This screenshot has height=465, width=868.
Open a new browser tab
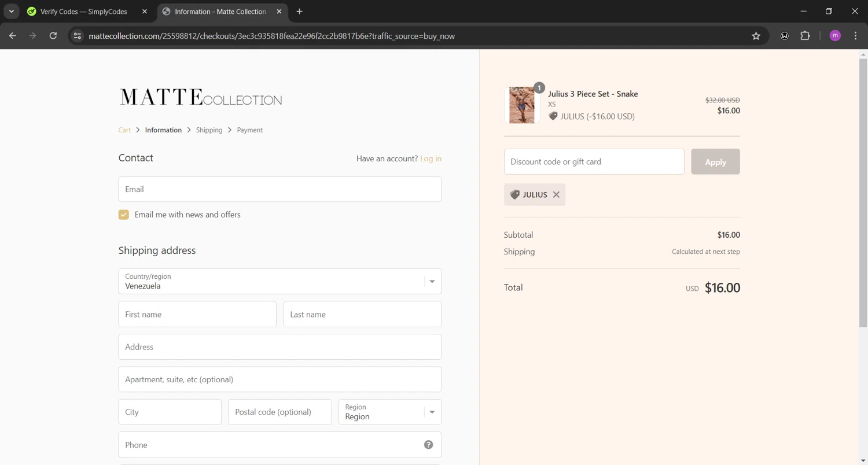299,12
